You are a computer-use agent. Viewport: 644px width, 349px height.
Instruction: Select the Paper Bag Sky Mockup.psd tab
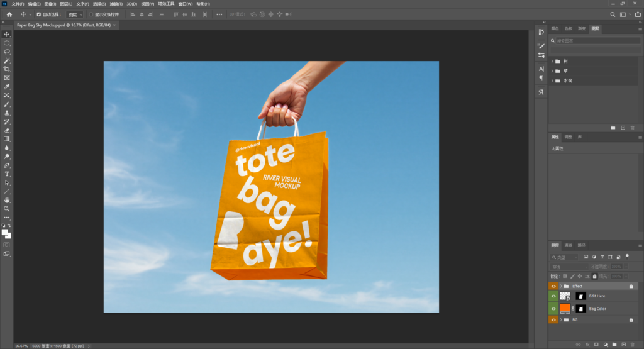point(64,25)
